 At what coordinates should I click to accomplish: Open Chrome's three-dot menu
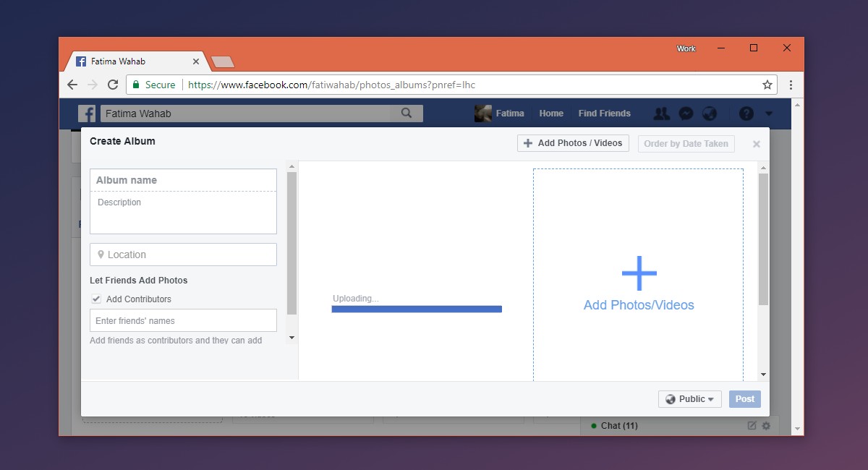point(791,85)
